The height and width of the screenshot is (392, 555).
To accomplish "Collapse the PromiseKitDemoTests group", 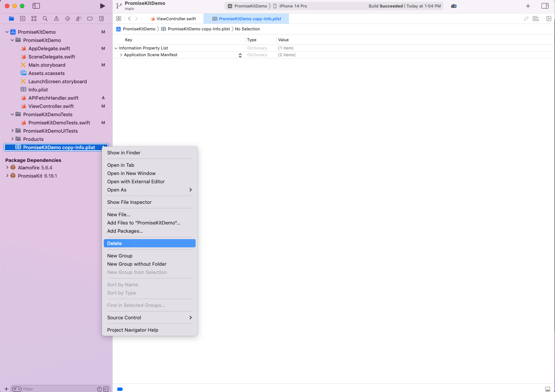I will pyautogui.click(x=12, y=114).
